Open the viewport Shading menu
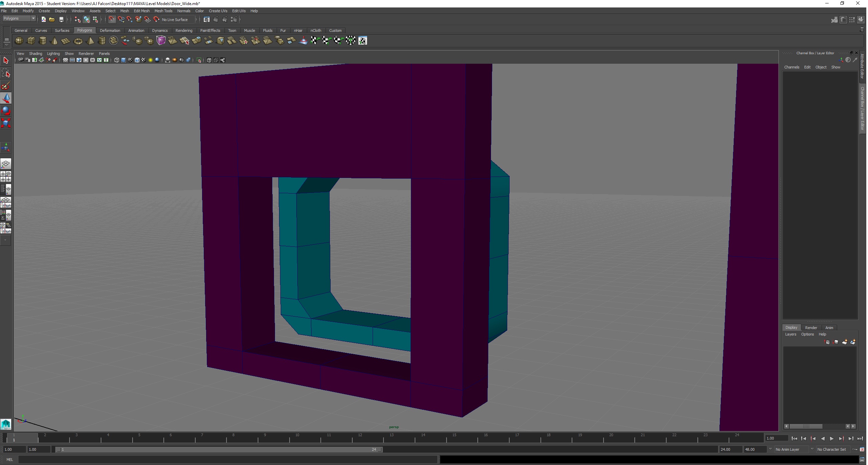This screenshot has width=868, height=465. (36, 54)
